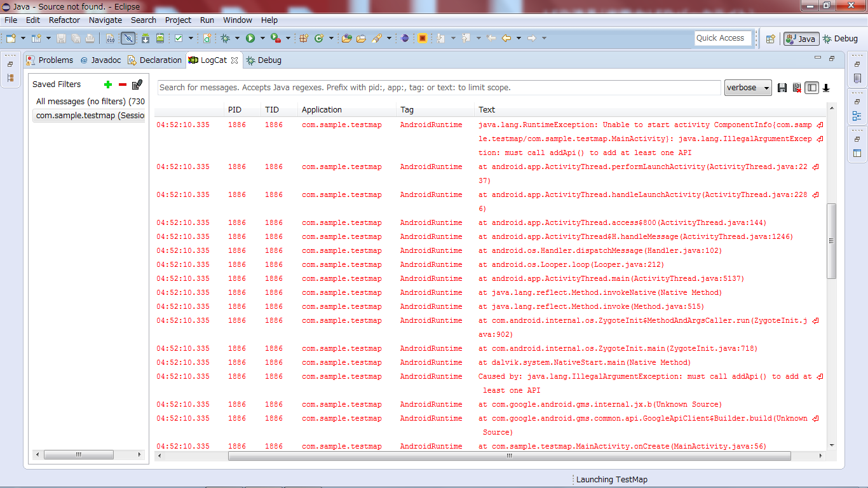868x488 pixels.
Task: Open the New wizard dropdown arrow
Action: point(23,38)
